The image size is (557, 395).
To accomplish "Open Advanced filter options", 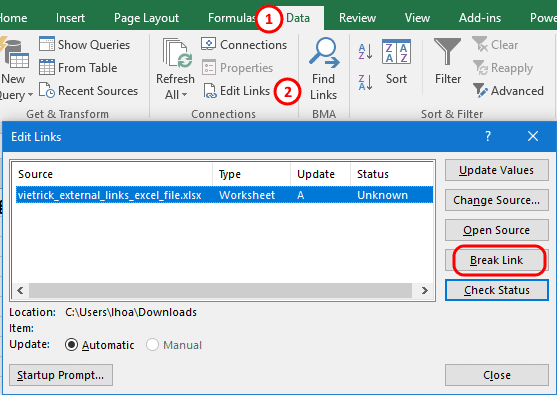I will (x=508, y=91).
